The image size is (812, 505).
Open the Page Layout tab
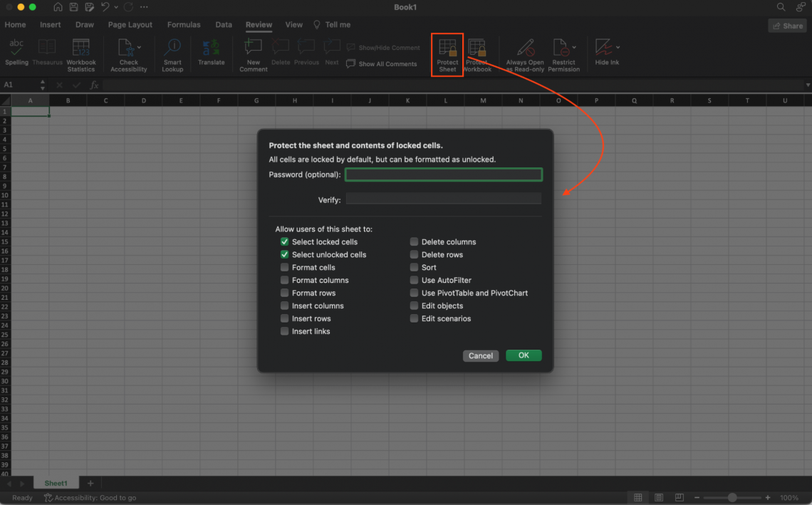pos(130,24)
